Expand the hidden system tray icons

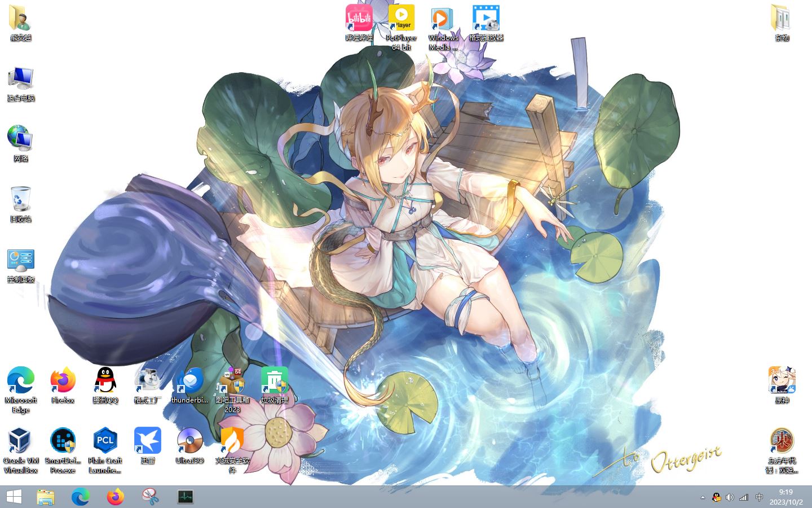[x=703, y=497]
